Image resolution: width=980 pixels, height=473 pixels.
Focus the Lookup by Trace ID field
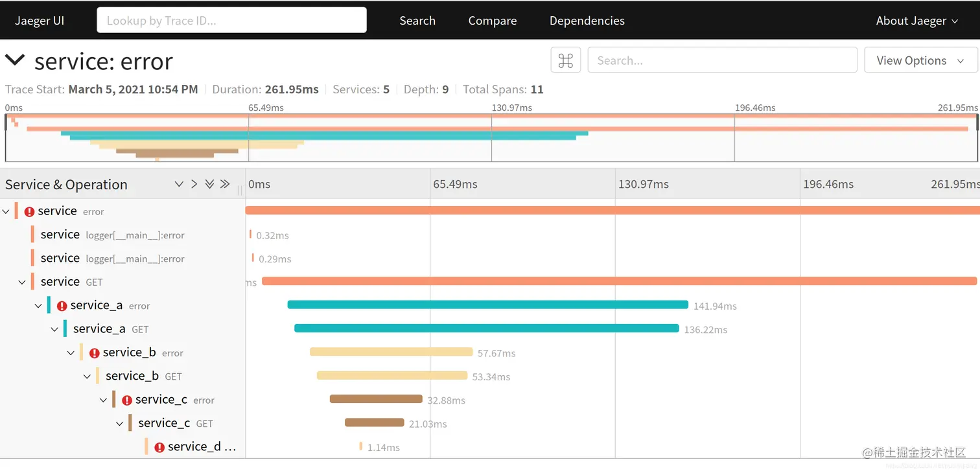(231, 20)
